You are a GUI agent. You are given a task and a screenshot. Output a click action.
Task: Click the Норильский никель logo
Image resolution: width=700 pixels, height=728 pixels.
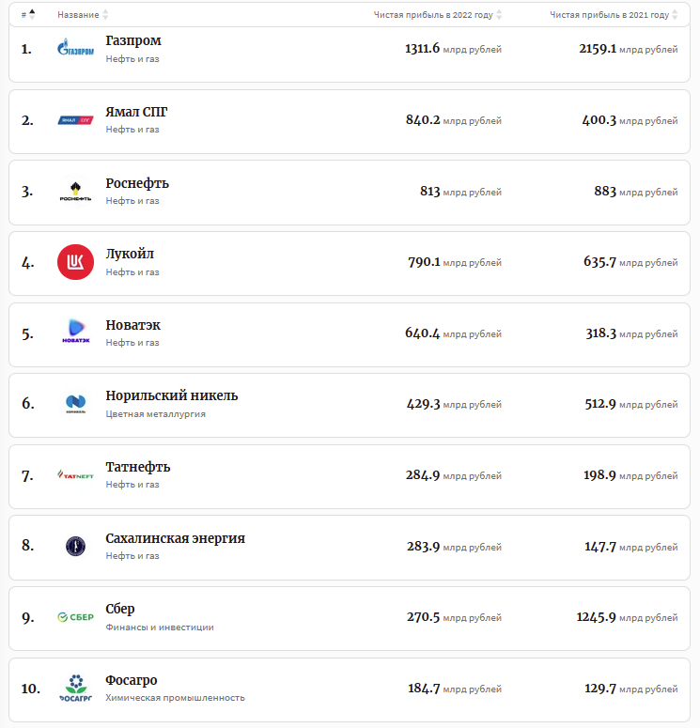[75, 404]
